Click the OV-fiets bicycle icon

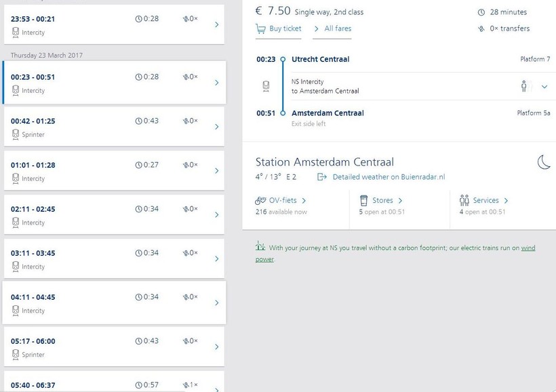coord(260,201)
